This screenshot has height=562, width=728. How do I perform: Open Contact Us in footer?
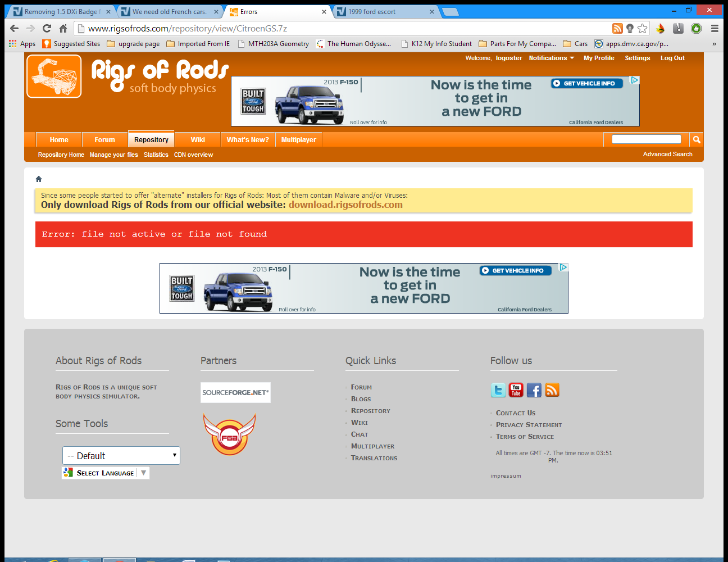[516, 413]
